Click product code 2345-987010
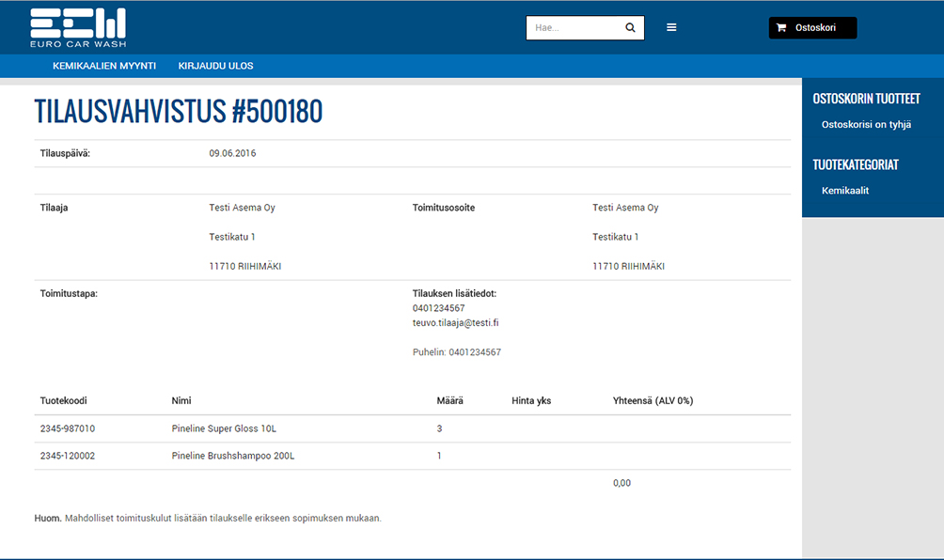This screenshot has width=944, height=560. (x=68, y=428)
